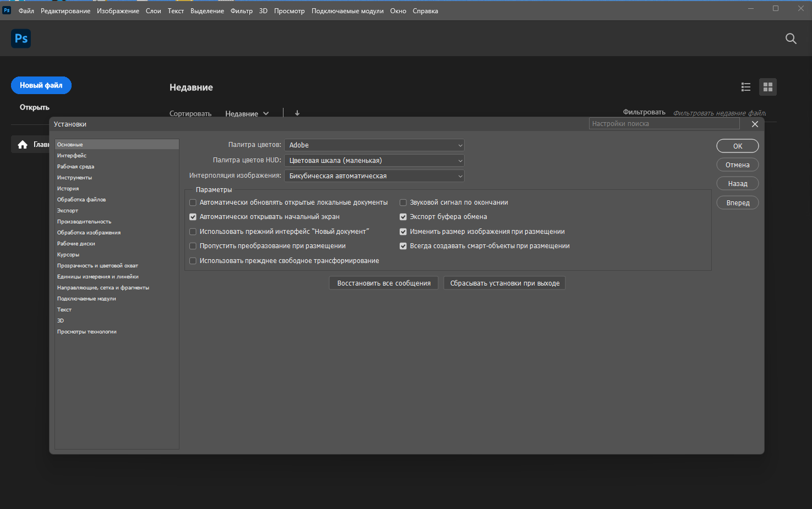Image resolution: width=812 pixels, height=509 pixels.
Task: Switch to grid view icon
Action: pos(768,87)
